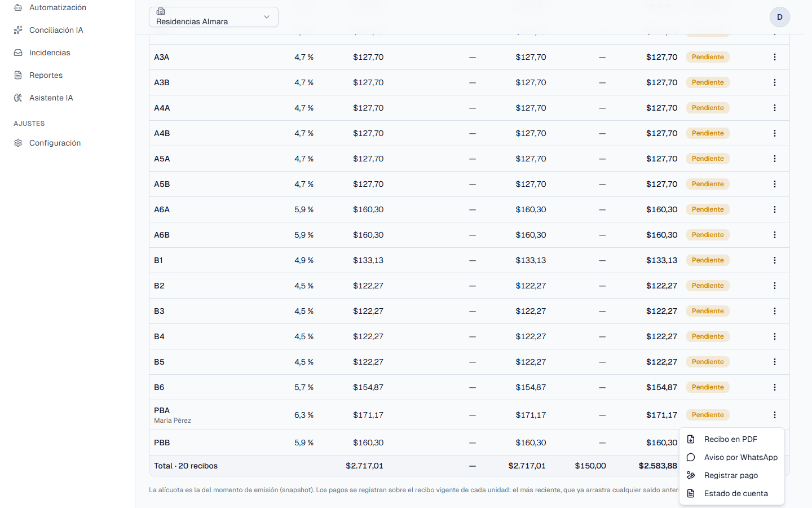Select Recibo en PDF from context menu
812x508 pixels.
(x=732, y=439)
